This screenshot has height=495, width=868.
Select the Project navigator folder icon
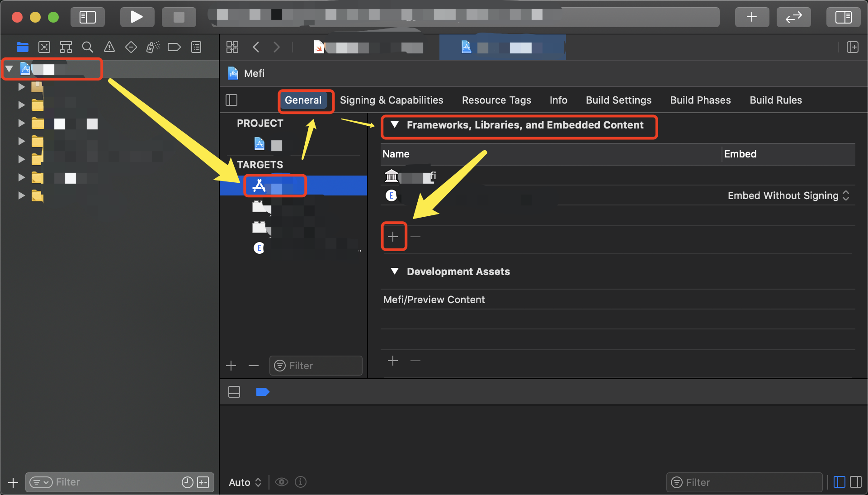(22, 47)
